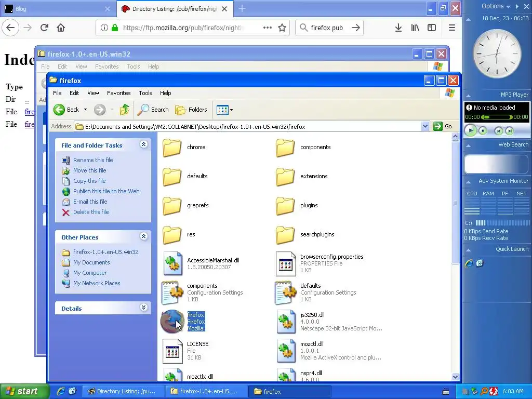Viewport: 532px width, 399px height.
Task: Open the Back history dropdown arrow
Action: pos(86,110)
